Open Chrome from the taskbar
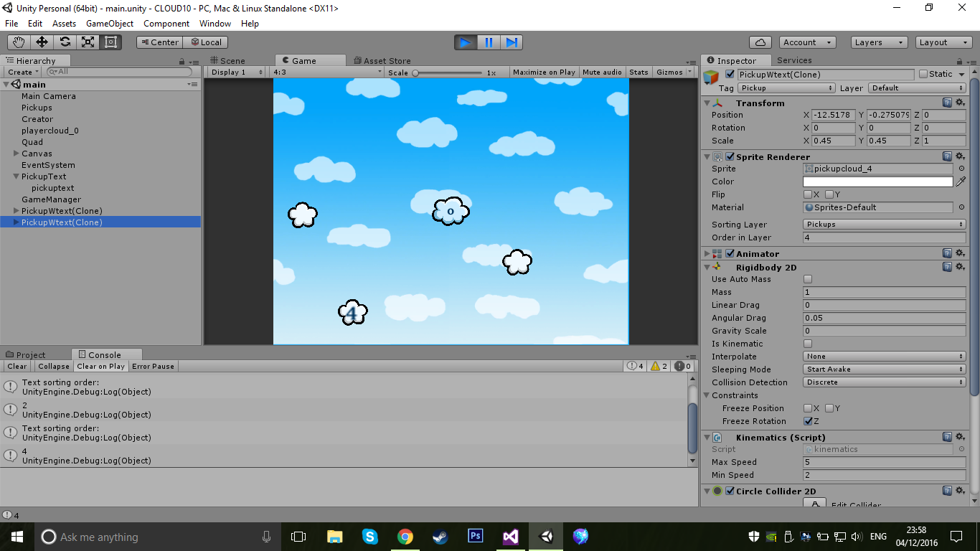This screenshot has height=551, width=980. pyautogui.click(x=405, y=537)
